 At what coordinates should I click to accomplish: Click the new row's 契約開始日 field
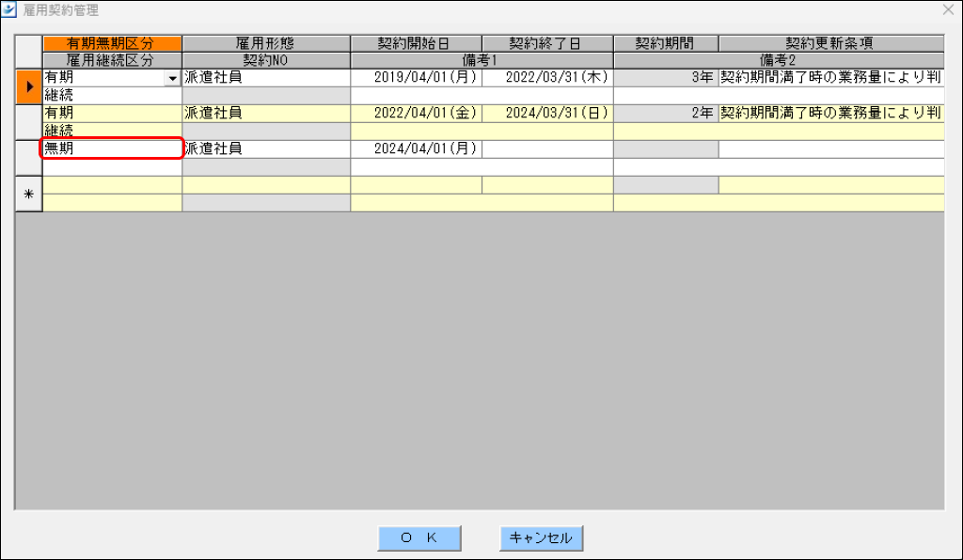416,184
